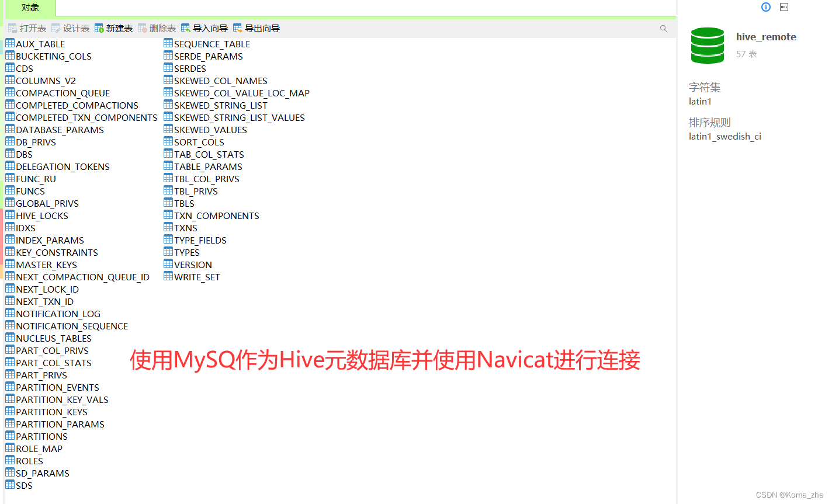Click the table icon beside SDS

[10, 485]
